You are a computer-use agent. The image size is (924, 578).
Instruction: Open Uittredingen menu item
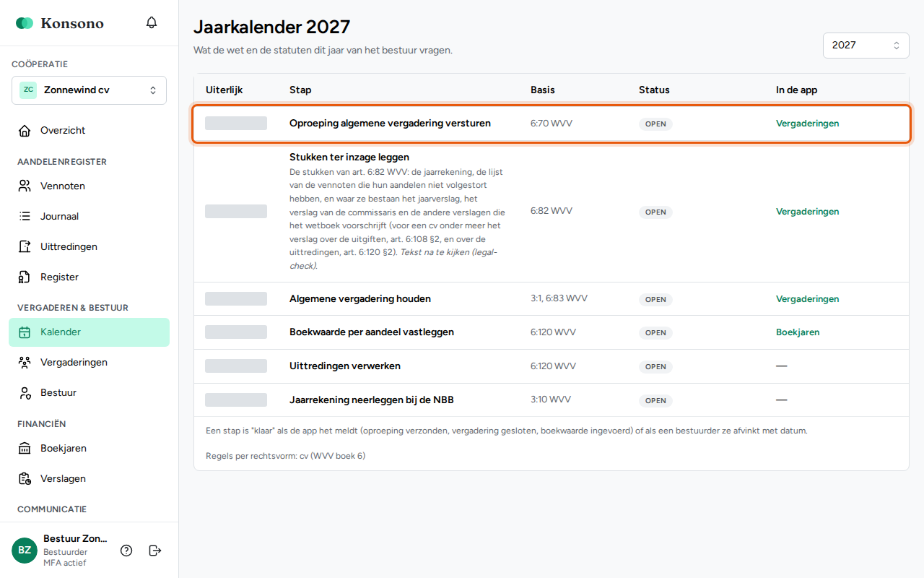pos(89,247)
